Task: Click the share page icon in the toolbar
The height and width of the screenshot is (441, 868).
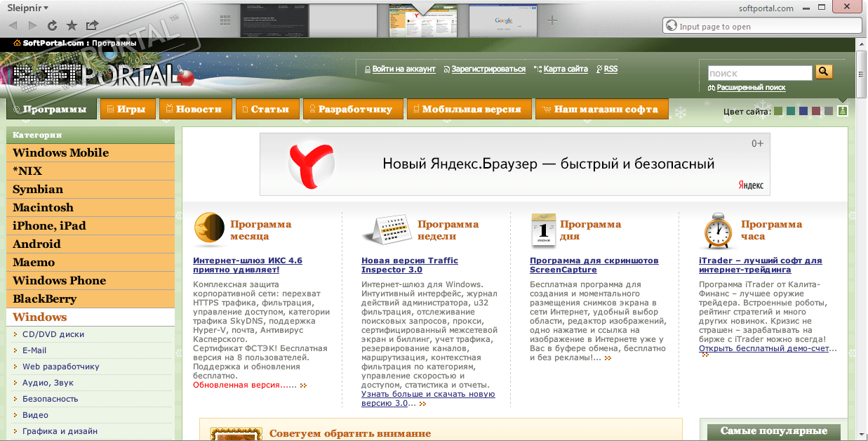Action: [92, 25]
